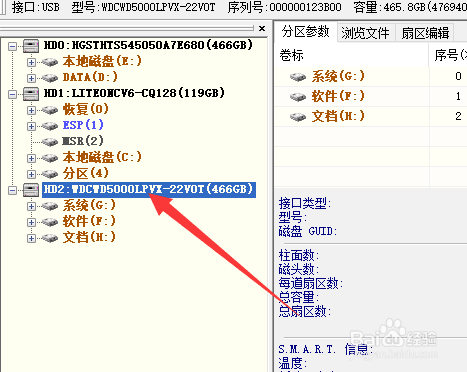Click sequence number 1 cell

point(458,96)
